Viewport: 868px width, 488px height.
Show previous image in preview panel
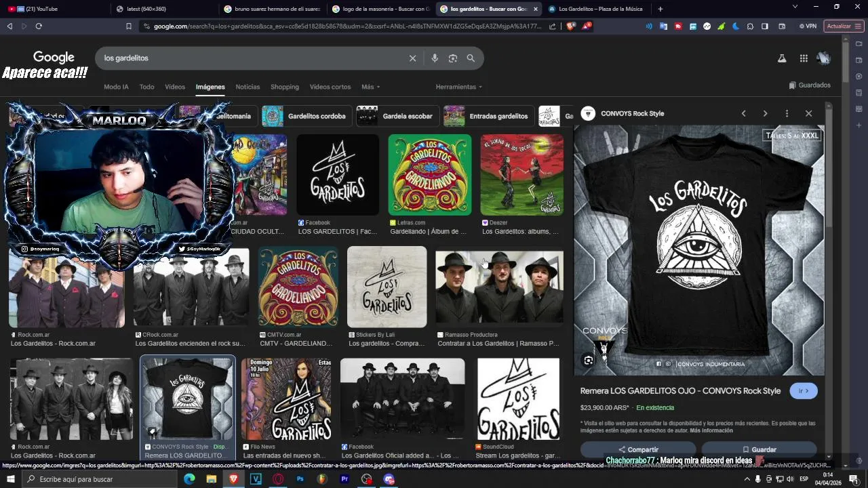tap(744, 114)
